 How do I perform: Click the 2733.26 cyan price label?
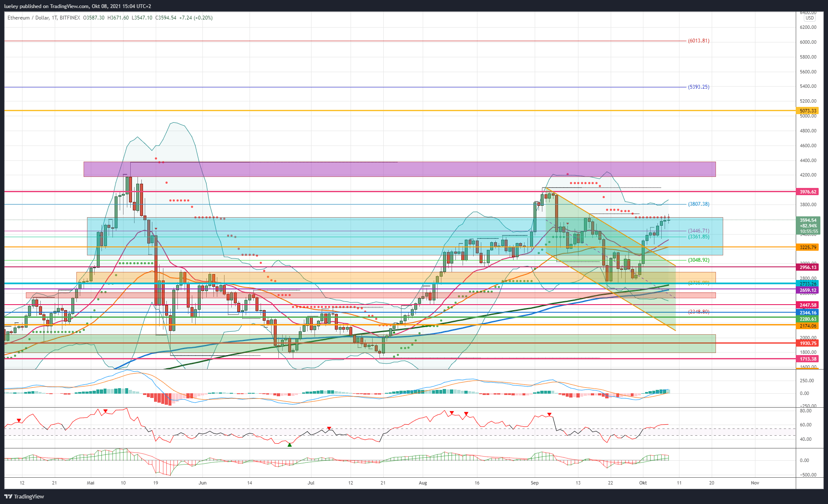click(808, 284)
